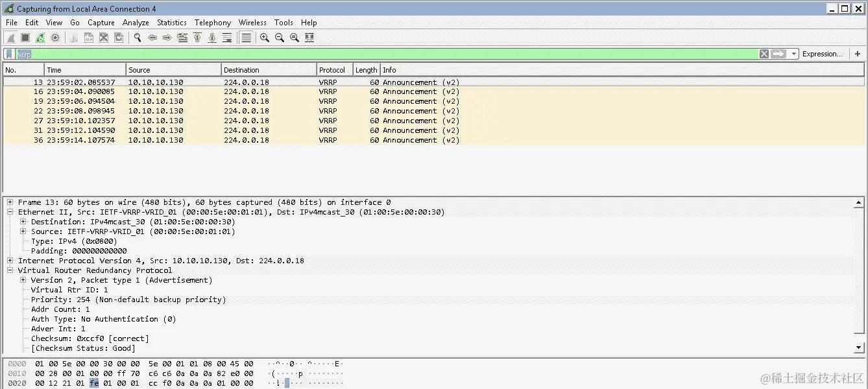Toggle auto-scroll during live capture
The image size is (868, 389).
[x=227, y=38]
